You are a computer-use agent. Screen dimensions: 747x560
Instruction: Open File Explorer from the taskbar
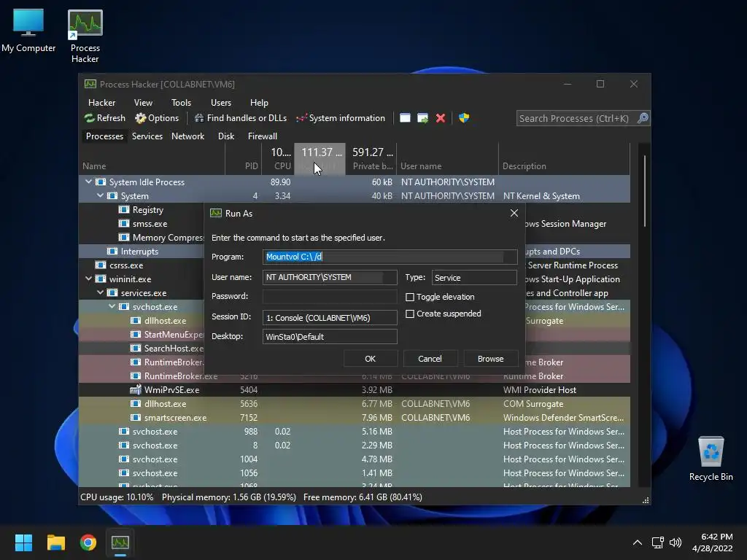(x=55, y=542)
